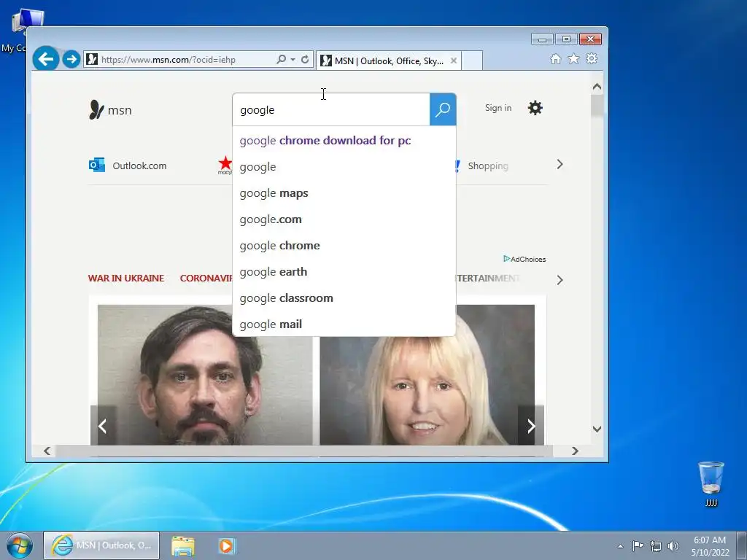Choose the google maps suggestion
The image size is (747, 560).
tap(344, 192)
